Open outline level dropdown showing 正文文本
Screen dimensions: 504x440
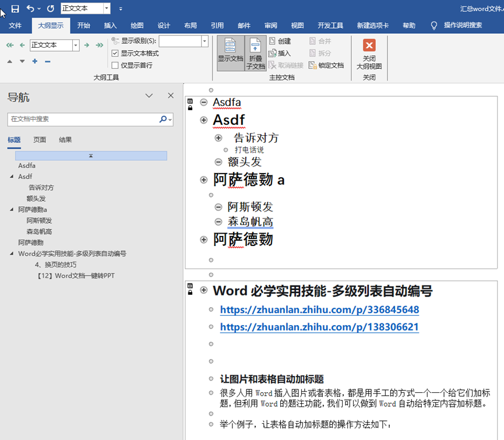pyautogui.click(x=76, y=45)
